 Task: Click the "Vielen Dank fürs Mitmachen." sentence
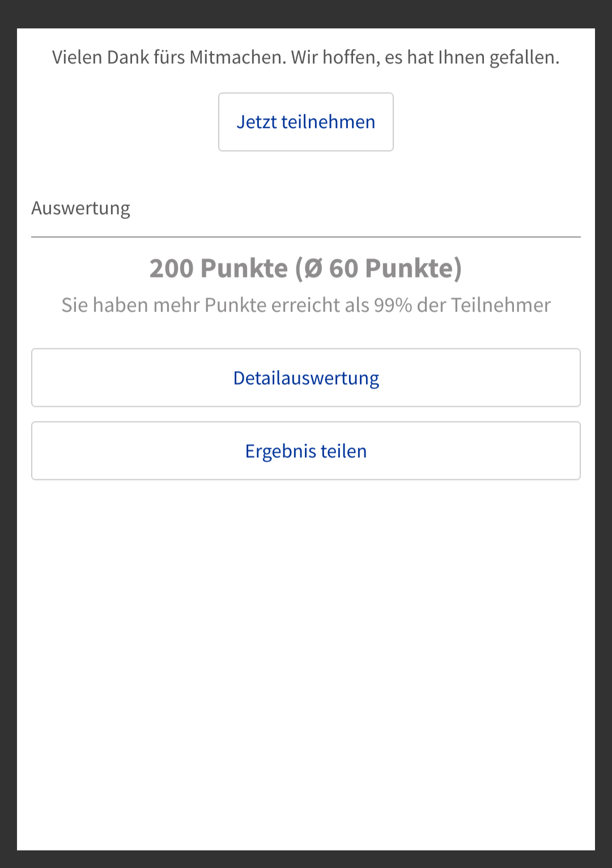(169, 58)
